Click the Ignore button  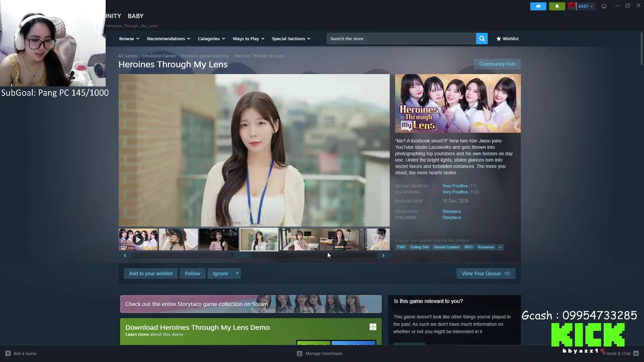point(220,274)
